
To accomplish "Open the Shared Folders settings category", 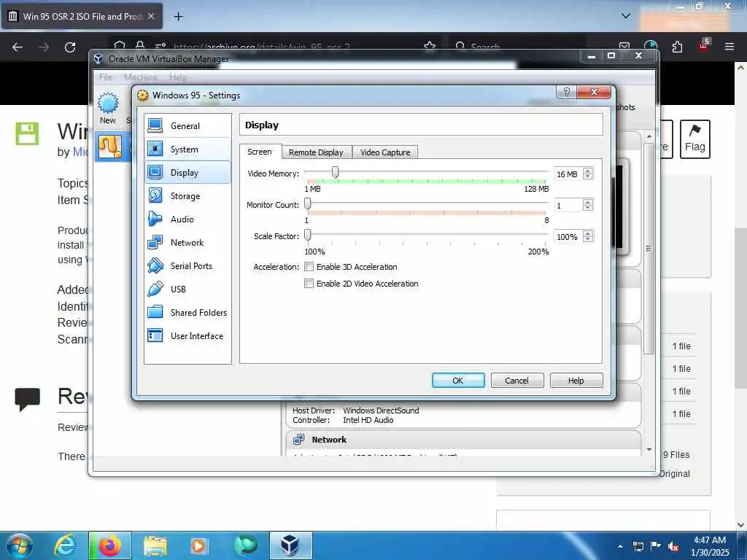I will click(x=187, y=312).
